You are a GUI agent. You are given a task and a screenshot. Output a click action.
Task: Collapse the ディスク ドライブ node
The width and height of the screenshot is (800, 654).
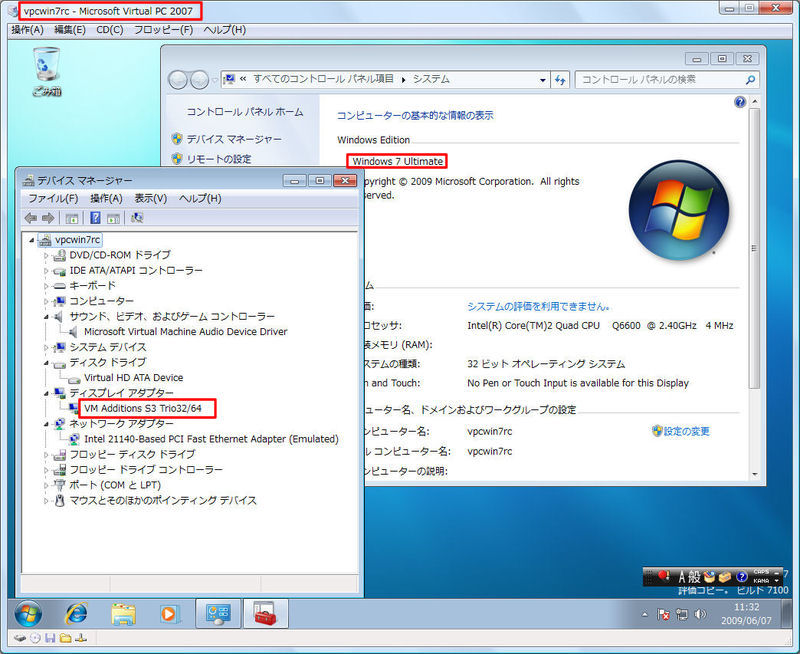46,363
